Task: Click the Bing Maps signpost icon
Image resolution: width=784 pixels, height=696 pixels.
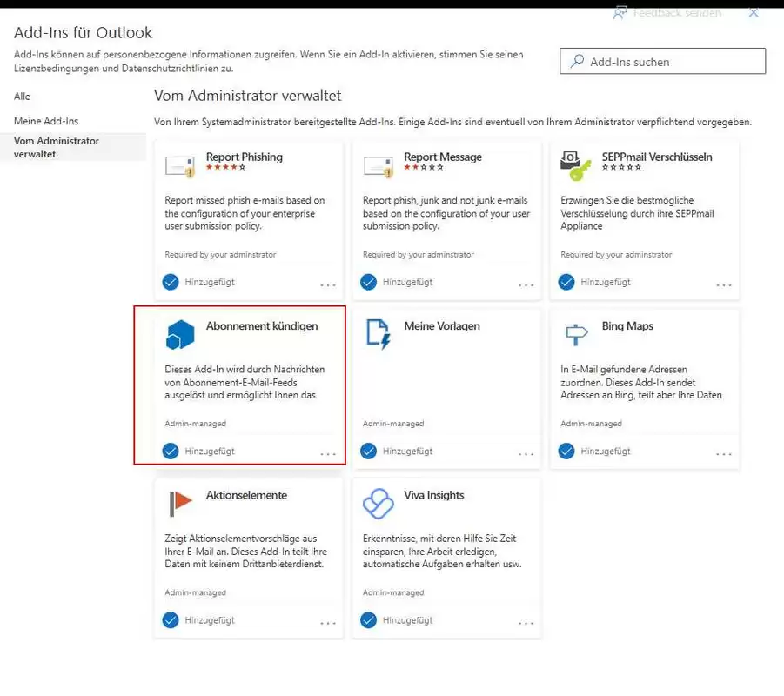Action: 575,334
